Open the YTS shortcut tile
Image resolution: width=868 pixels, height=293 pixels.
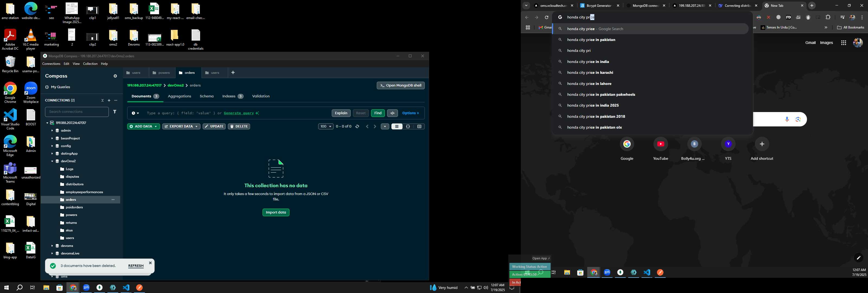[x=728, y=149]
